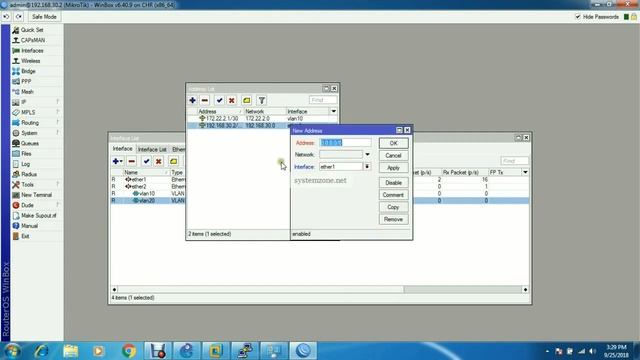The image size is (640, 360).
Task: Expand the Routing submenu
Action: 30,122
